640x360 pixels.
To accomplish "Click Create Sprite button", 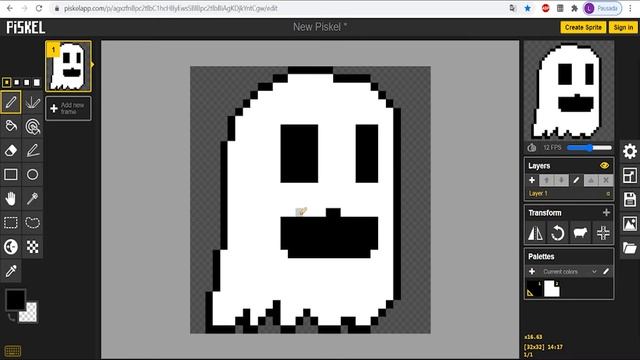I will pos(583,27).
